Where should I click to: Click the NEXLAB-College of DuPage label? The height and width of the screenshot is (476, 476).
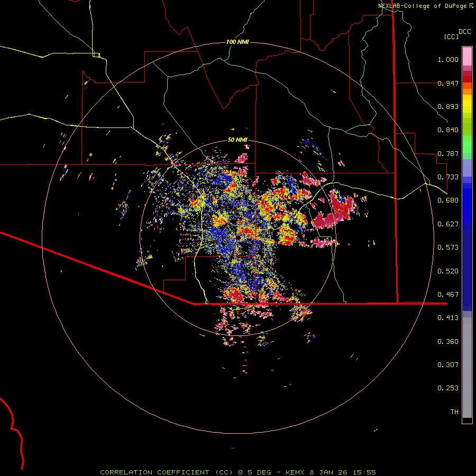click(422, 6)
